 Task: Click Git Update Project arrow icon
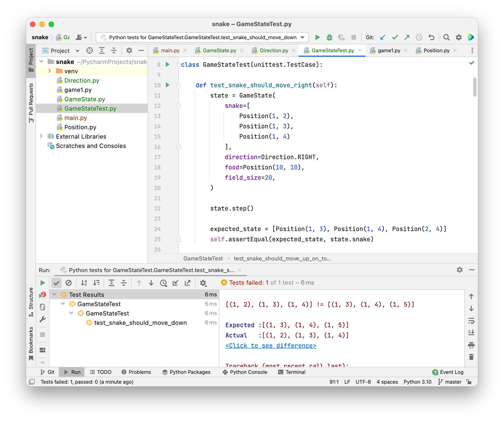pos(383,37)
